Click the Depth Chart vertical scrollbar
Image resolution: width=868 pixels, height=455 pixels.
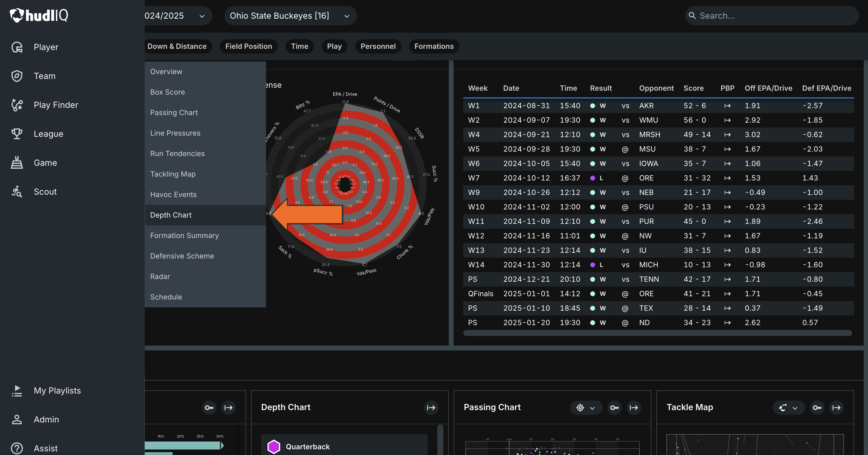pos(440,440)
